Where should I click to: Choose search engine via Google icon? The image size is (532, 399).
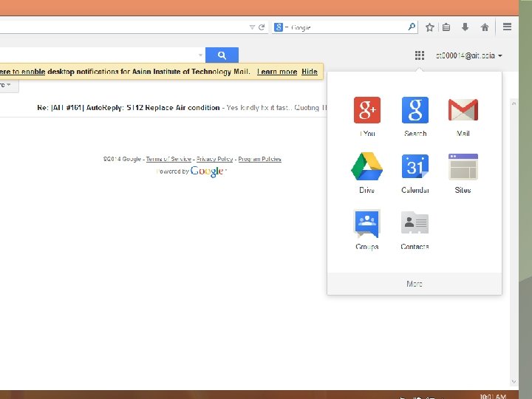pyautogui.click(x=279, y=27)
